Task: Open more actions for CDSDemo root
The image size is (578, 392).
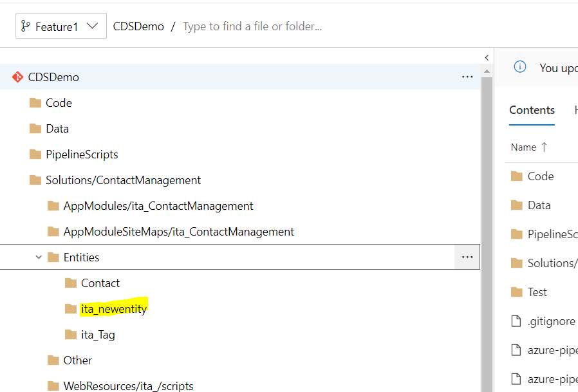Action: (x=467, y=77)
